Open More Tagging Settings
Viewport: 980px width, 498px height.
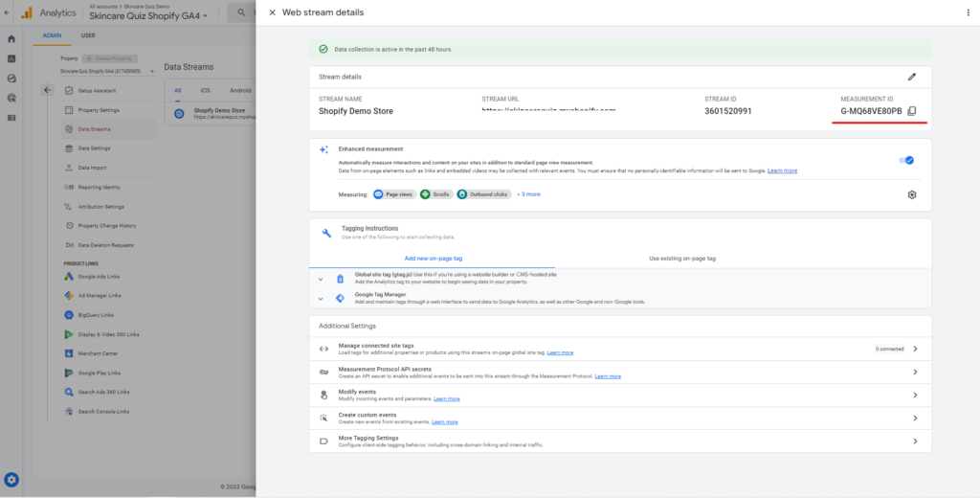(620, 441)
